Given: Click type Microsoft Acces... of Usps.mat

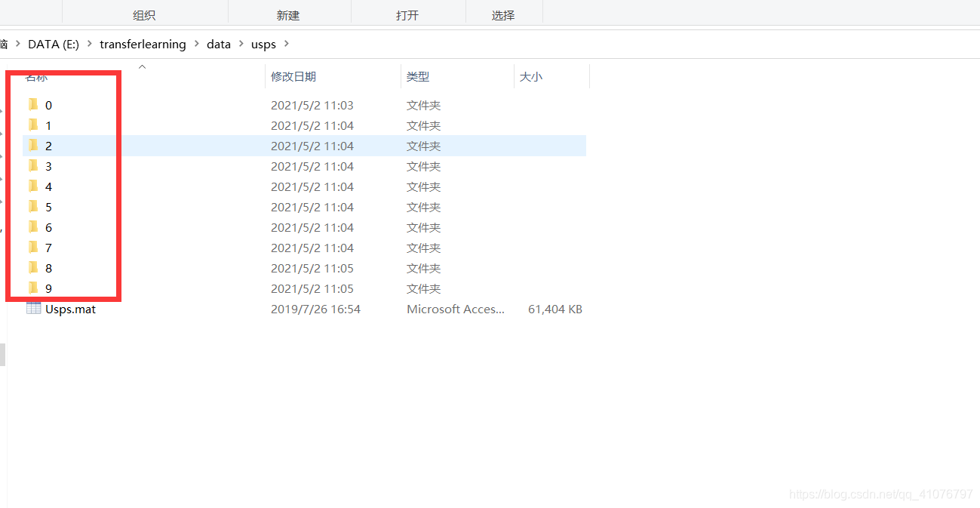Looking at the screenshot, I should pyautogui.click(x=456, y=309).
